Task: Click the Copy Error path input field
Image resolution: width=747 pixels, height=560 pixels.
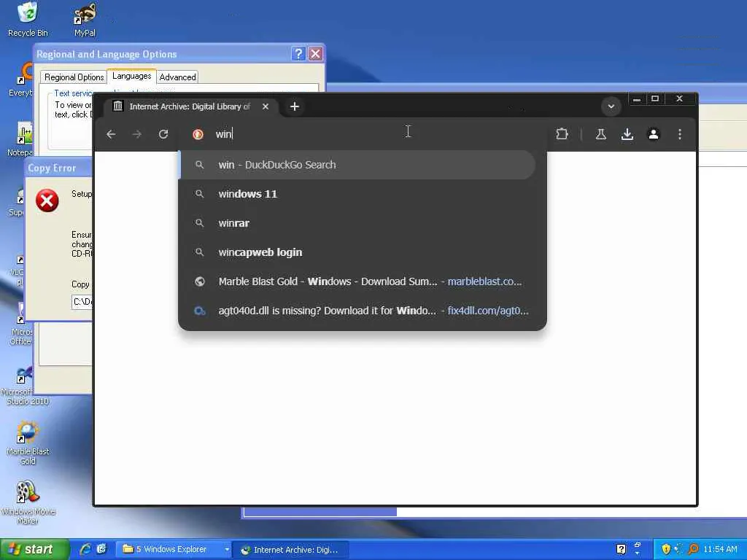Action: point(82,302)
